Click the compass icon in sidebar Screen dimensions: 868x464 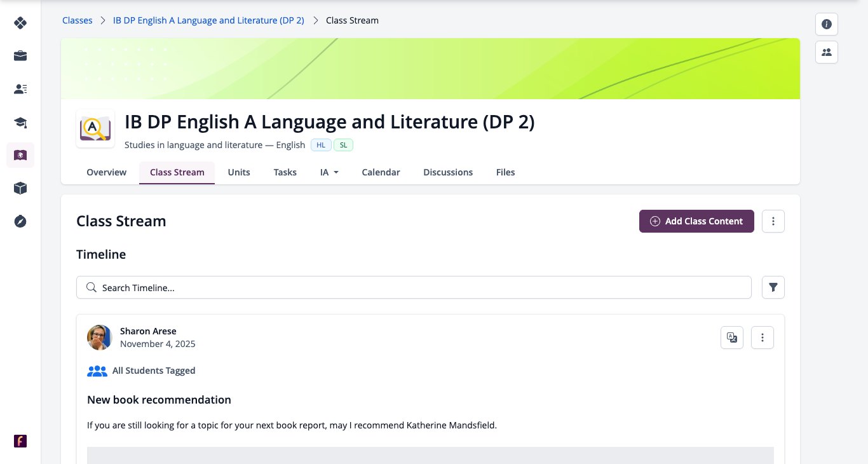[20, 221]
